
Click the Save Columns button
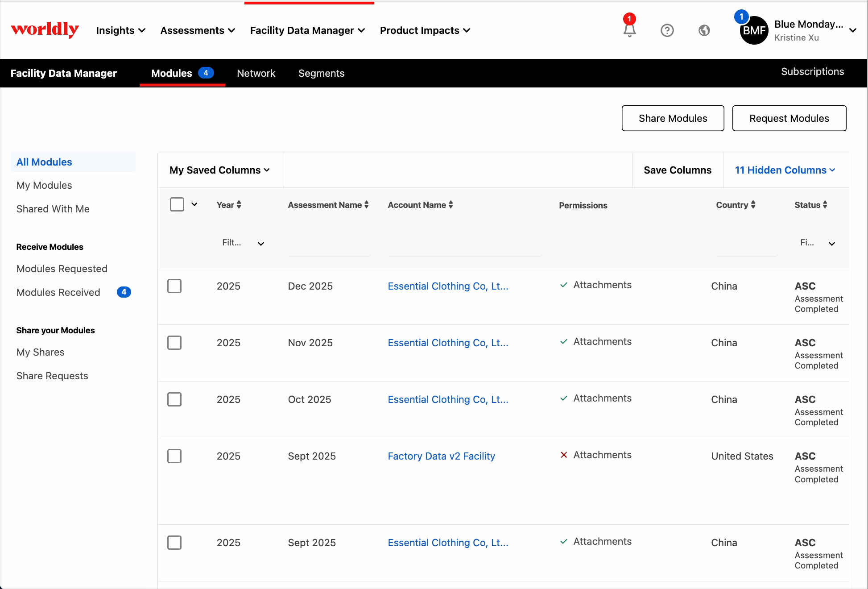[x=678, y=170]
